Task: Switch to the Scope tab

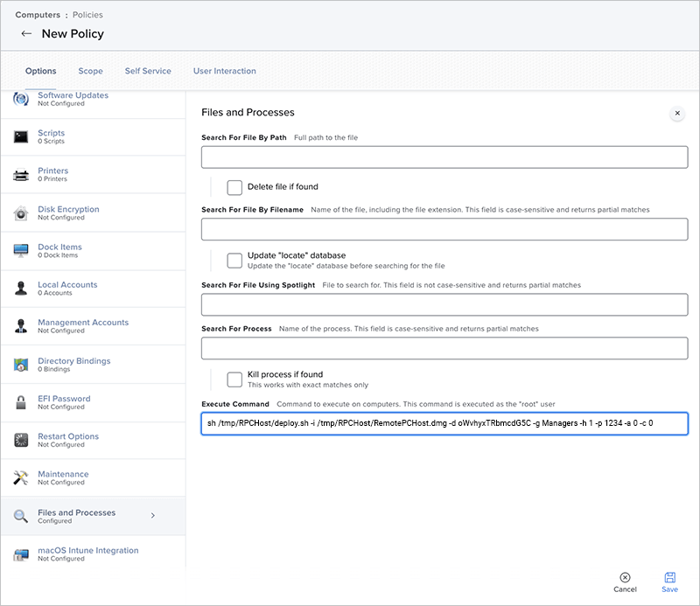Action: (90, 71)
